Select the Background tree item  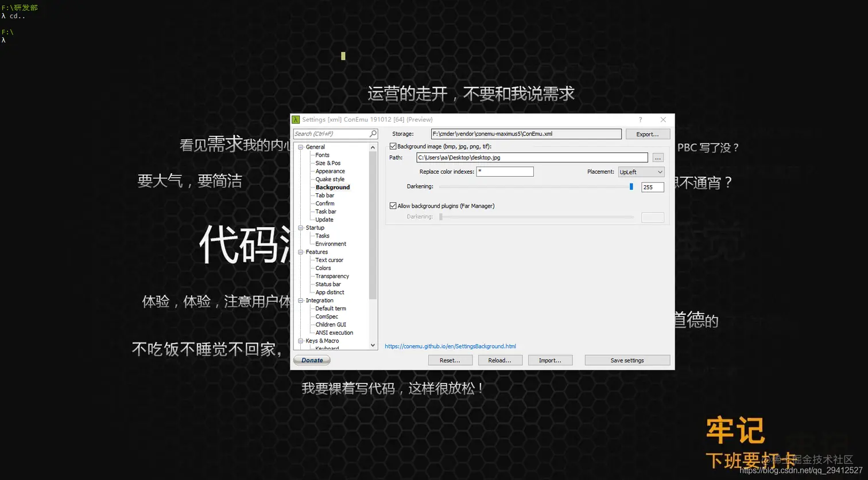(332, 188)
